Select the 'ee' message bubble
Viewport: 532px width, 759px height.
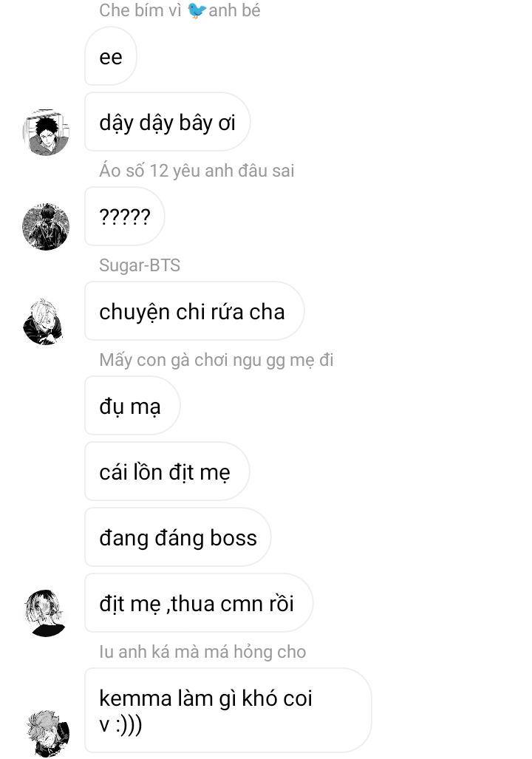click(x=111, y=56)
